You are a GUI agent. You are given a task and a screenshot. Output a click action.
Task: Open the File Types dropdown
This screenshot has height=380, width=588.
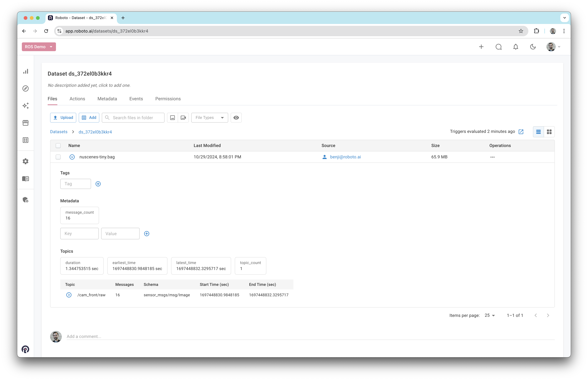coord(209,118)
